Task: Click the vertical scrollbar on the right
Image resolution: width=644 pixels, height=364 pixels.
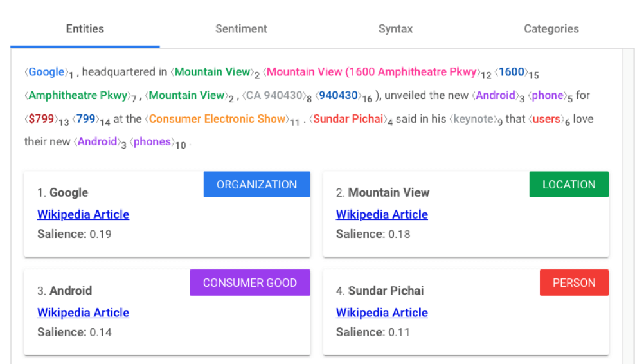Action: click(628, 206)
